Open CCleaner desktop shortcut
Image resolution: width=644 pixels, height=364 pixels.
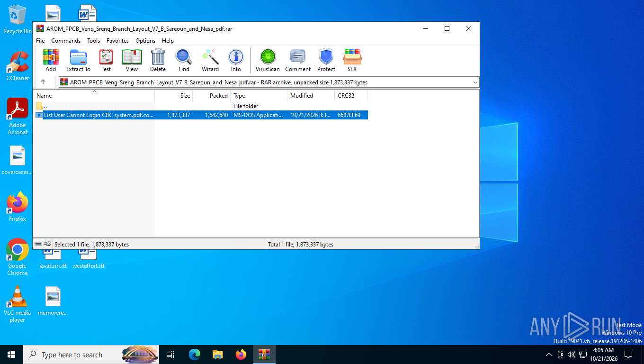pyautogui.click(x=18, y=66)
